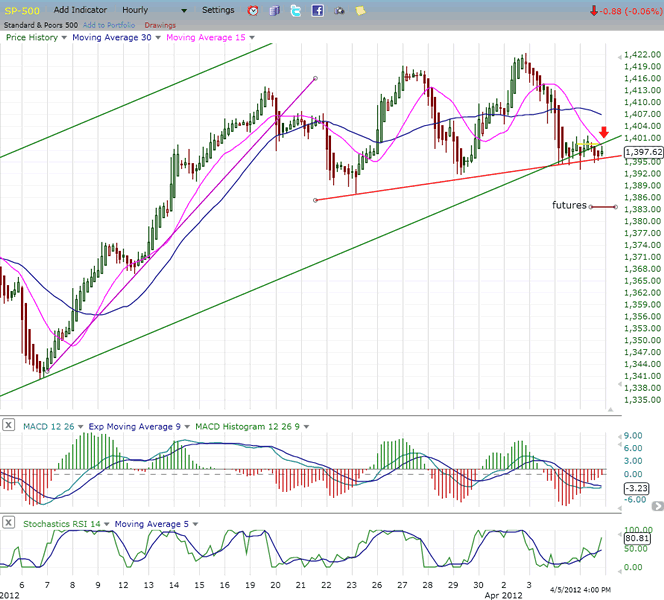Image resolution: width=664 pixels, height=600 pixels.
Task: Click Stochastics RSI 14 label
Action: 62,524
